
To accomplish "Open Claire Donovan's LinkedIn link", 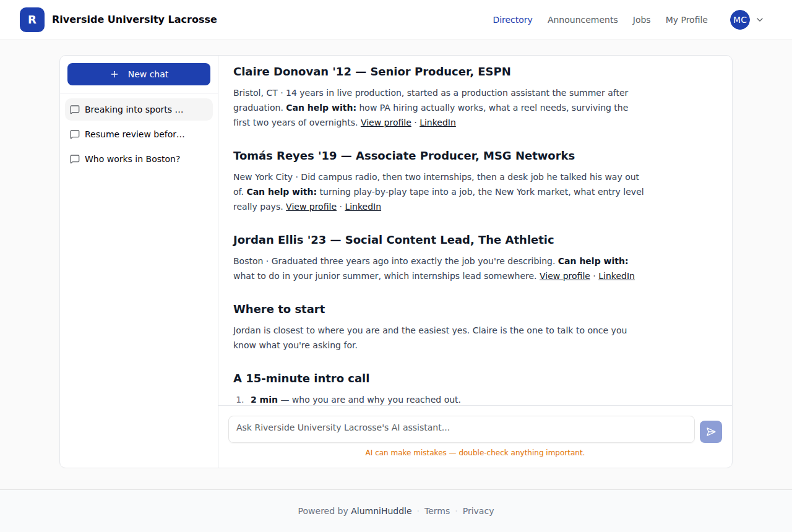I will click(437, 122).
